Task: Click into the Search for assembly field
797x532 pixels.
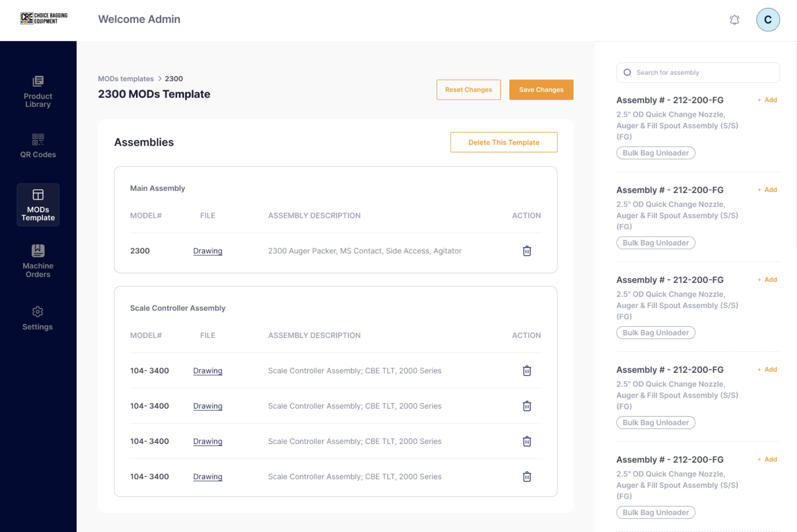Action: (x=702, y=72)
